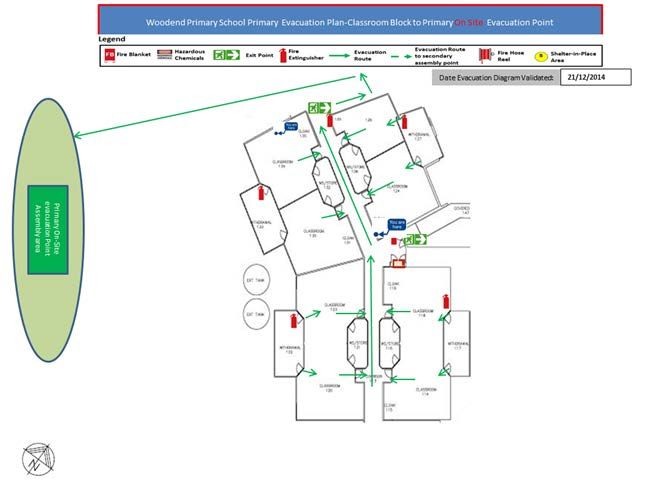
Task: Click the secondary assembly point legend text
Action: tap(440, 56)
